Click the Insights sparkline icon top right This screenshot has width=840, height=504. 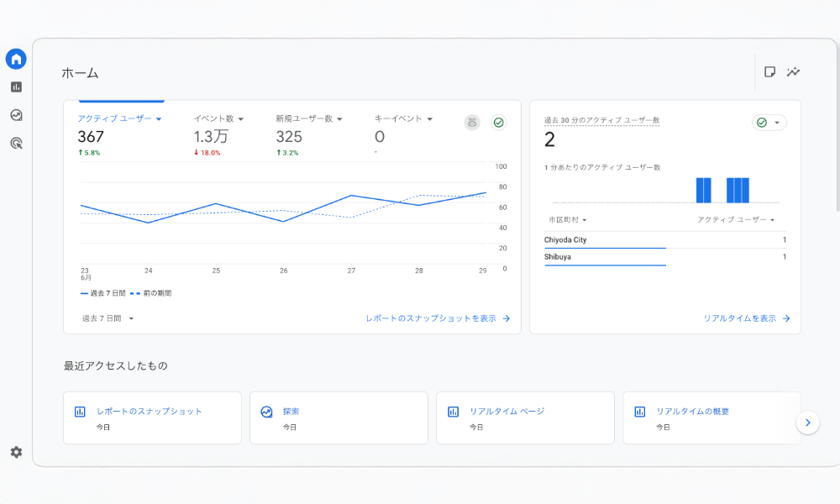point(793,73)
